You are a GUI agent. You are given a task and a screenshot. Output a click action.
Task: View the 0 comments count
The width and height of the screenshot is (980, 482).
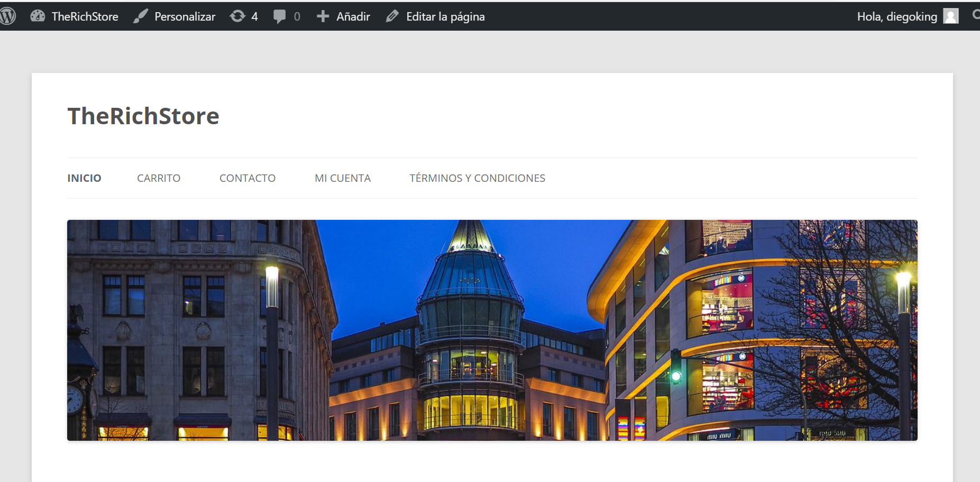pyautogui.click(x=297, y=16)
